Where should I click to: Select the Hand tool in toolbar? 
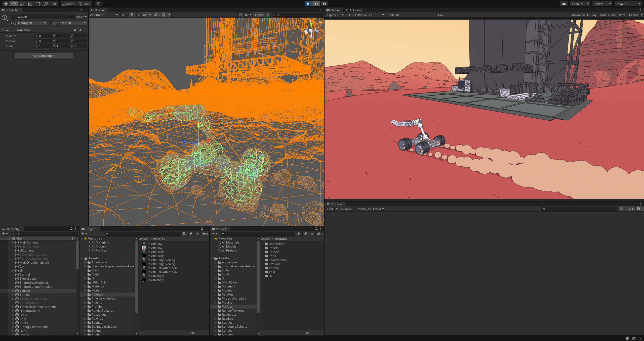click(6, 4)
